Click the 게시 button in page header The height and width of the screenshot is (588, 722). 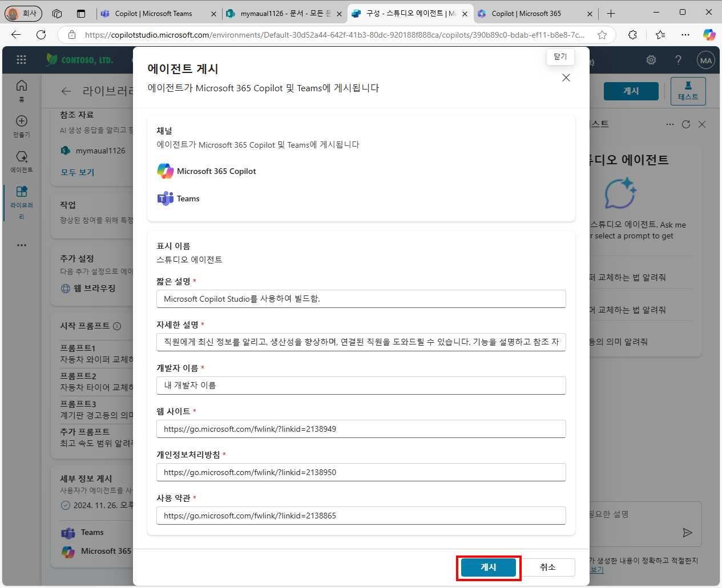pos(631,91)
